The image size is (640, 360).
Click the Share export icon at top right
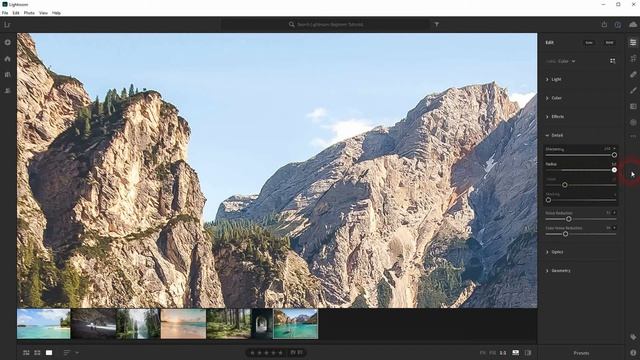click(604, 24)
